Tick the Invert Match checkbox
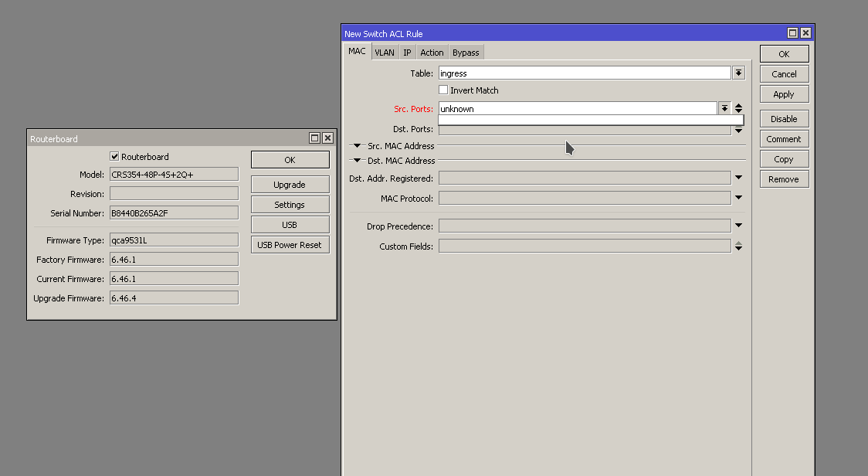Viewport: 868px width, 476px height. point(443,90)
